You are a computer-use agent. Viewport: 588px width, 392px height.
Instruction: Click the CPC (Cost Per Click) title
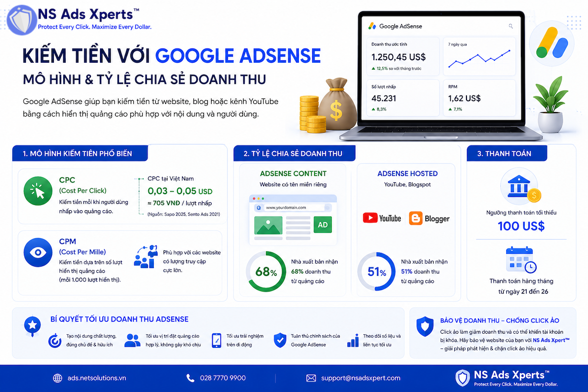point(82,185)
